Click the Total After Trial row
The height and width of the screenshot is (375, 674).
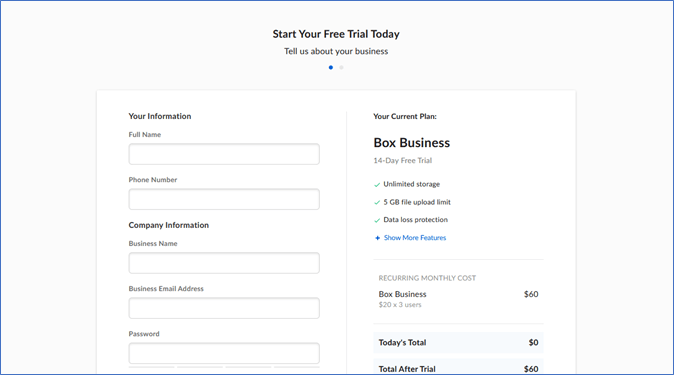(x=458, y=369)
